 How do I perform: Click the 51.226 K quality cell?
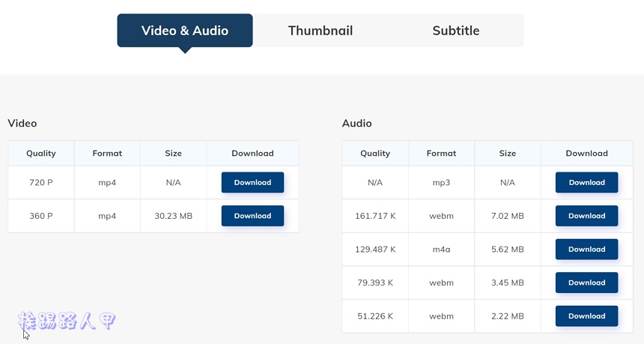(x=375, y=316)
